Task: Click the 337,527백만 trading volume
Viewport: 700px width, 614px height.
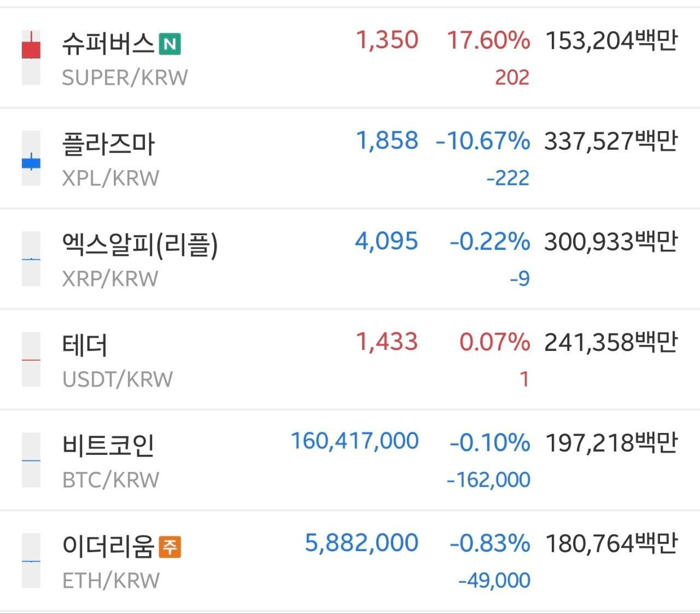Action: click(x=611, y=141)
